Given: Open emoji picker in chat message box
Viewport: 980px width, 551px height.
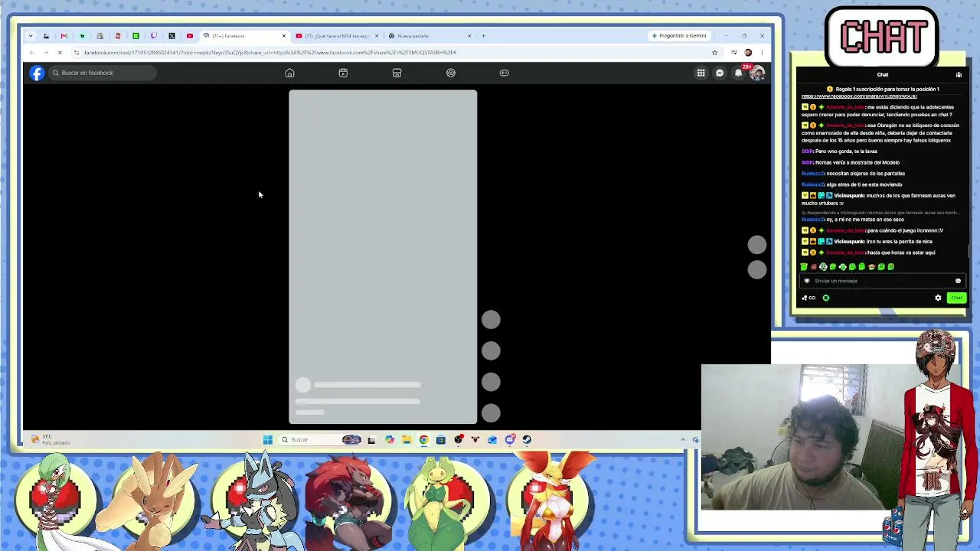Looking at the screenshot, I should (x=958, y=281).
